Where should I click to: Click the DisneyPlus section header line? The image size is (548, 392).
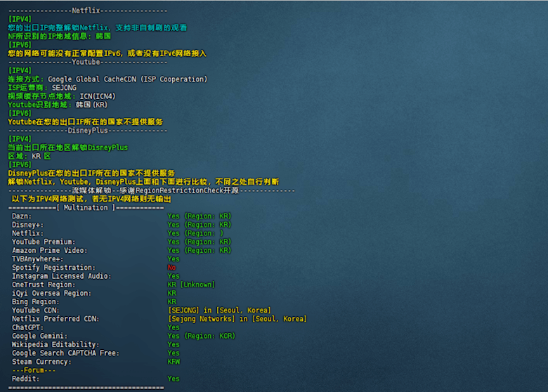[87, 130]
